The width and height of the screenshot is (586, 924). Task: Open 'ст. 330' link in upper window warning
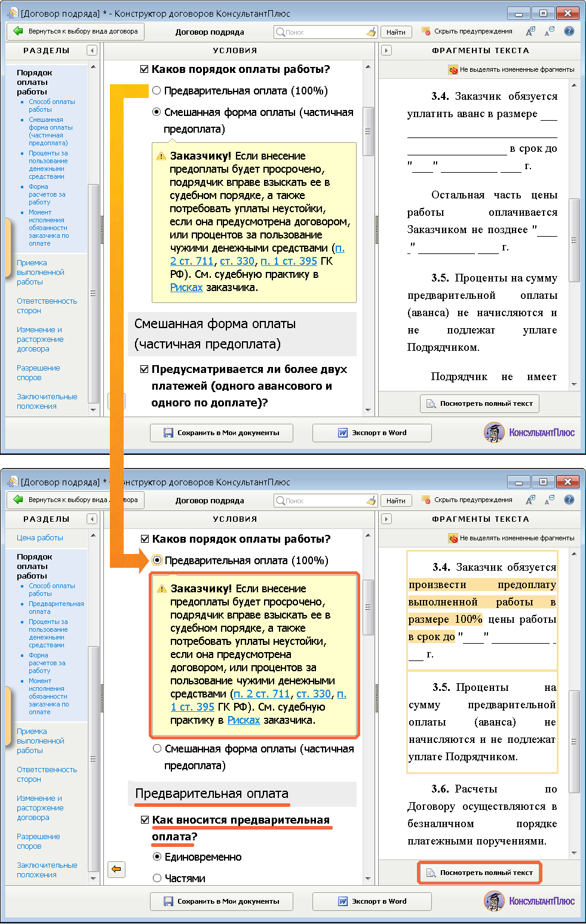[x=237, y=261]
